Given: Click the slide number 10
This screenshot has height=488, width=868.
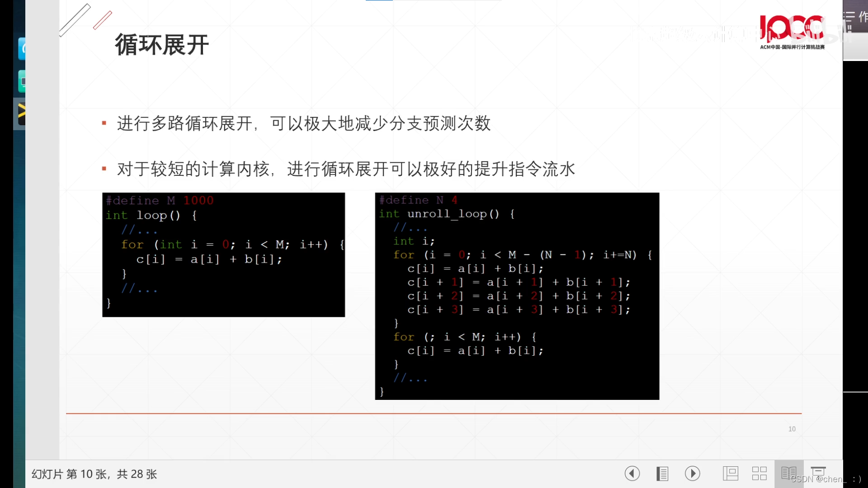Looking at the screenshot, I should 792,429.
